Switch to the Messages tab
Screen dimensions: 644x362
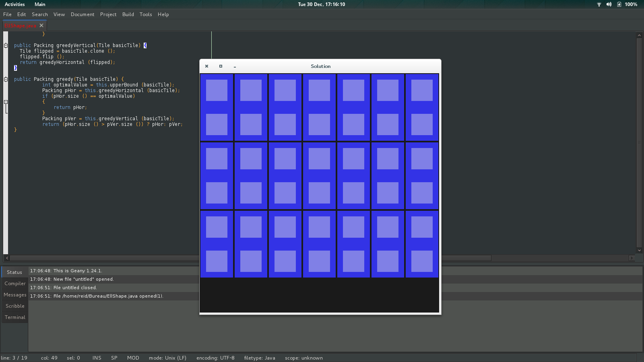pos(15,295)
